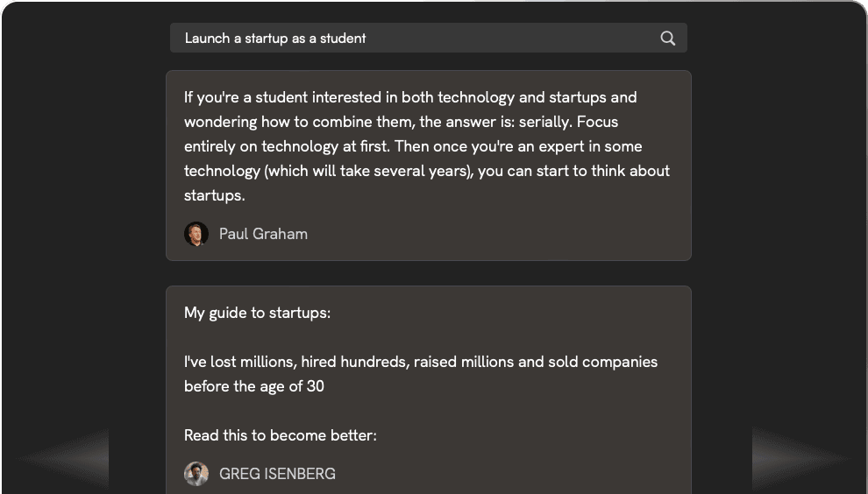This screenshot has height=494, width=868.
Task: Click the 'If you're a student interested' opening line
Action: [410, 97]
